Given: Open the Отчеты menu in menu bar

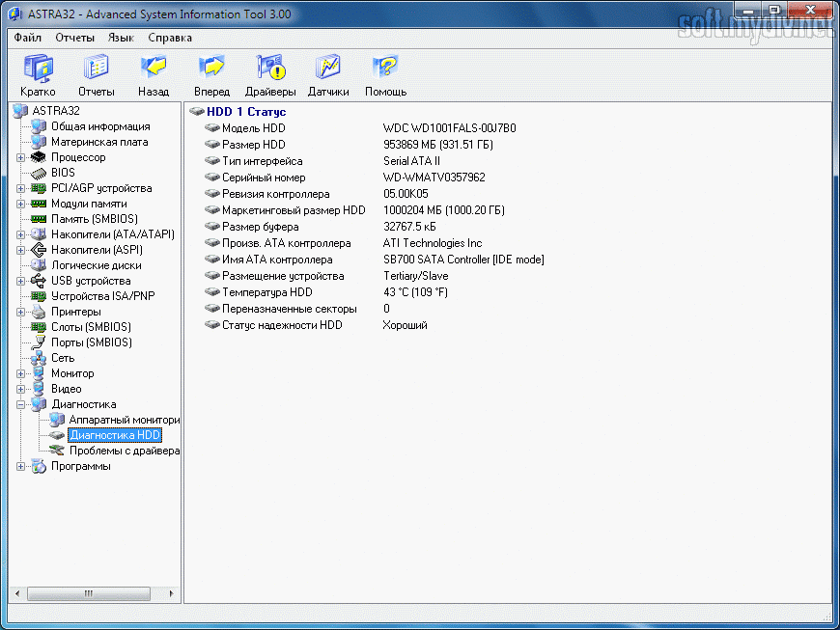Looking at the screenshot, I should click(74, 38).
